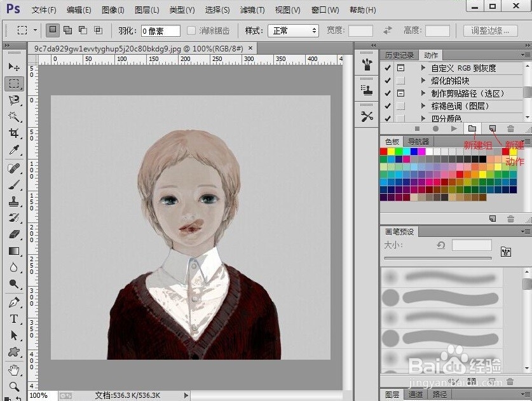Open the 图像(I) menu

coord(113,10)
